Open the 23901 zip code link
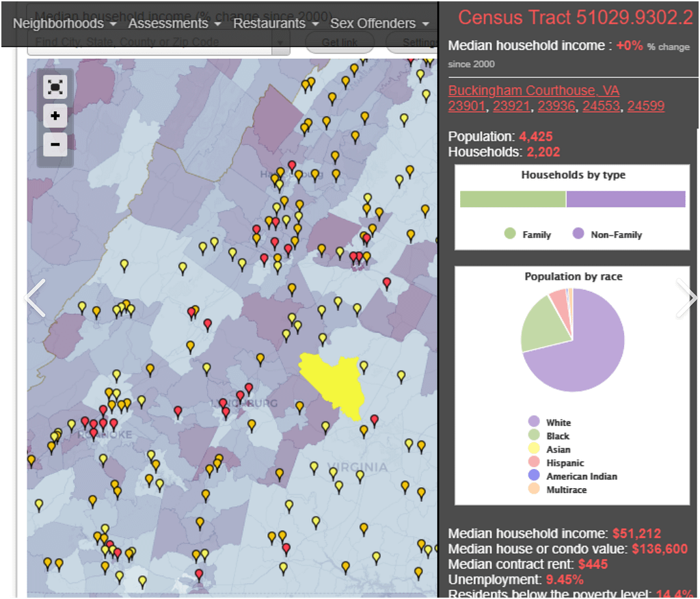 pyautogui.click(x=466, y=106)
